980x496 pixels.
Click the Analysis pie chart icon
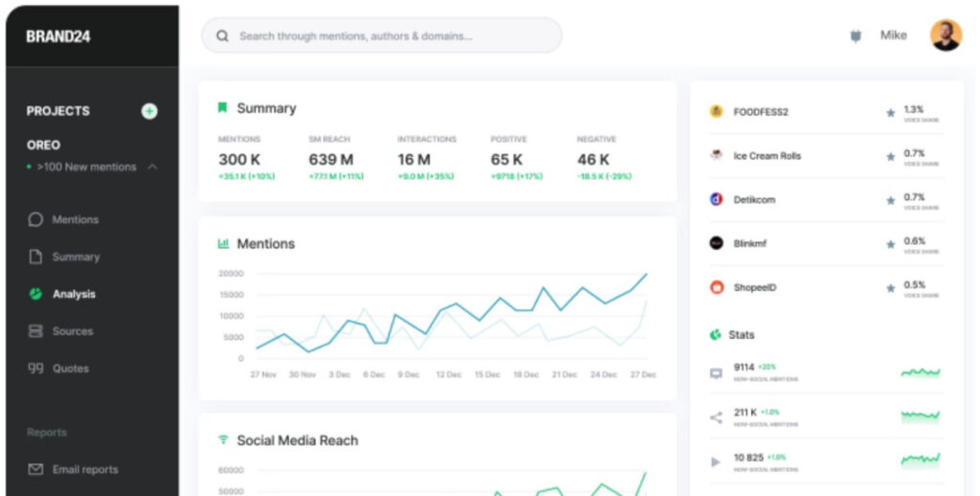point(35,294)
